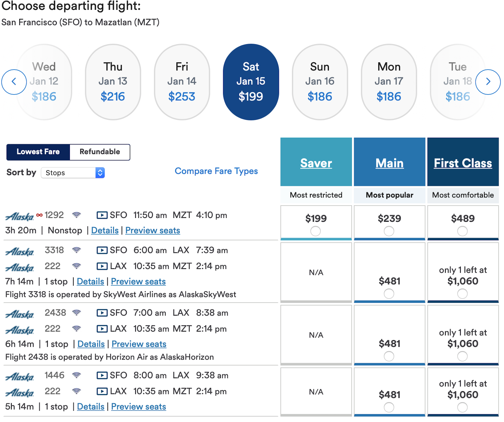
Task: Select the Lowest Fare tab
Action: coord(38,152)
